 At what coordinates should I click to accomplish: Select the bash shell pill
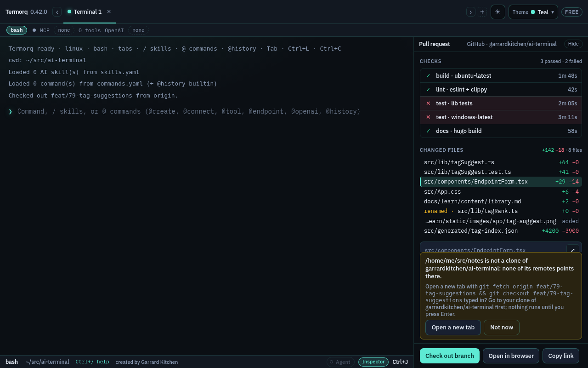click(x=17, y=30)
